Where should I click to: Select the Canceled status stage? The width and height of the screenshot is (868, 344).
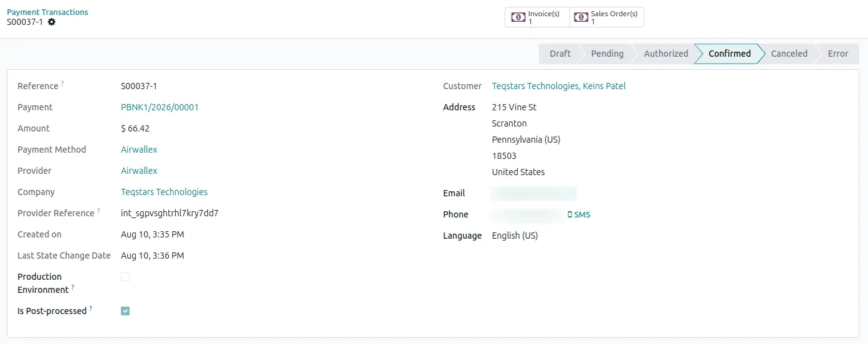coord(789,54)
